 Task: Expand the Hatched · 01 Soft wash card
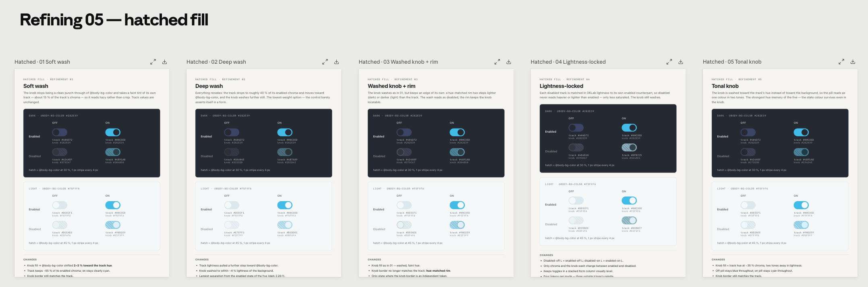click(153, 62)
